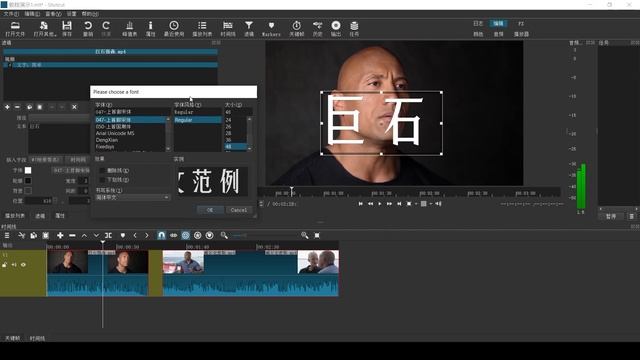Switch to the Editing layout tab
Viewport: 640px width, 360px height.
tap(498, 24)
